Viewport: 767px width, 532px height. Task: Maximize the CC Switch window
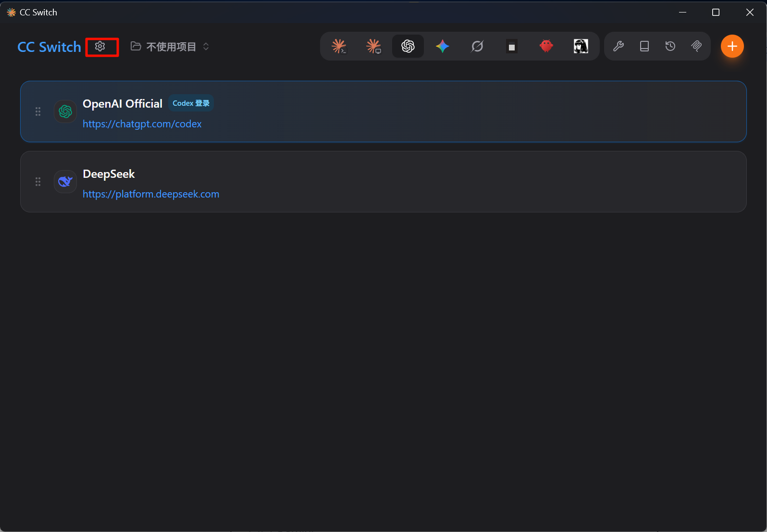point(716,12)
